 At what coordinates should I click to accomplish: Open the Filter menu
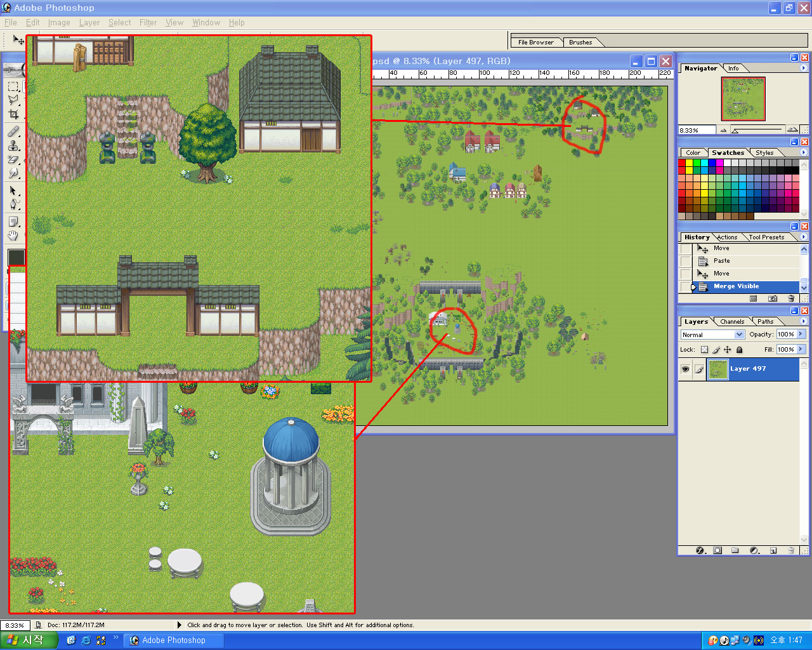coord(148,22)
